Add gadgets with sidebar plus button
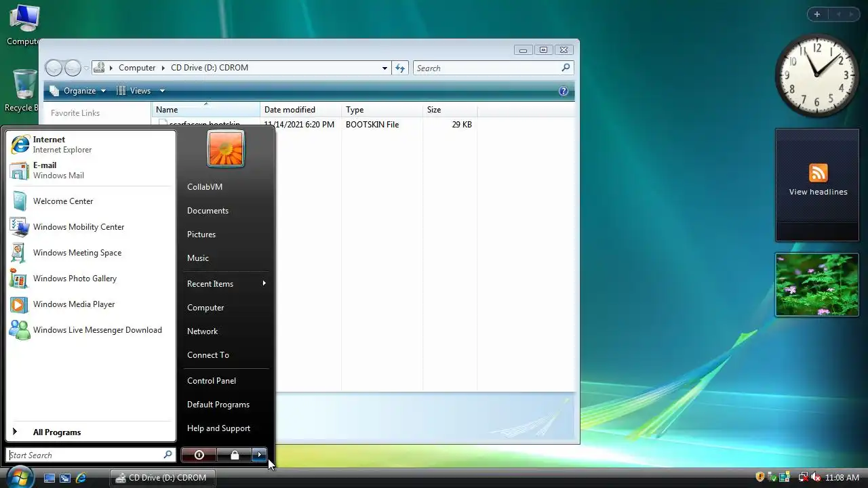The height and width of the screenshot is (488, 868). point(817,14)
